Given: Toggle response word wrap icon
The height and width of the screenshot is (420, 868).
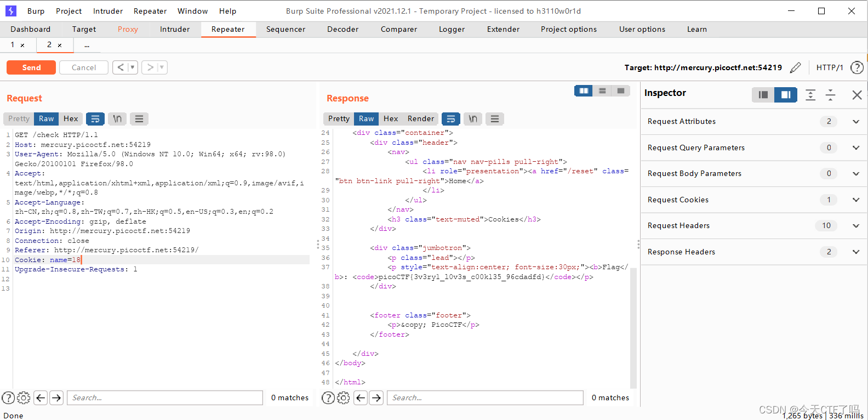Looking at the screenshot, I should pyautogui.click(x=450, y=118).
